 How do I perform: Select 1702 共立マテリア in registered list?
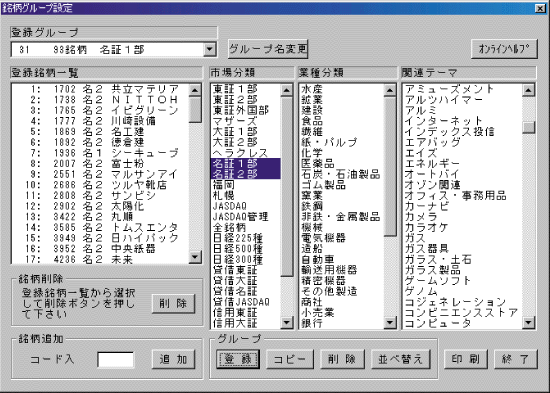tap(100, 89)
